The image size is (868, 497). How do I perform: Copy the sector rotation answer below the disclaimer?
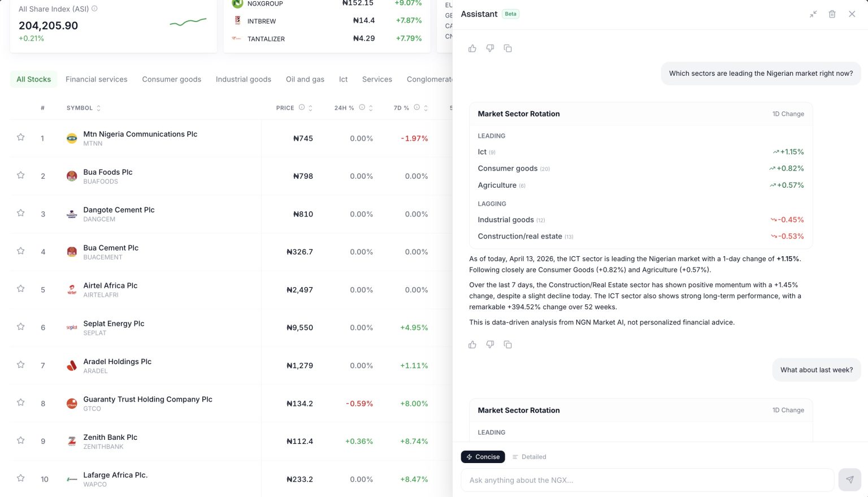(508, 344)
